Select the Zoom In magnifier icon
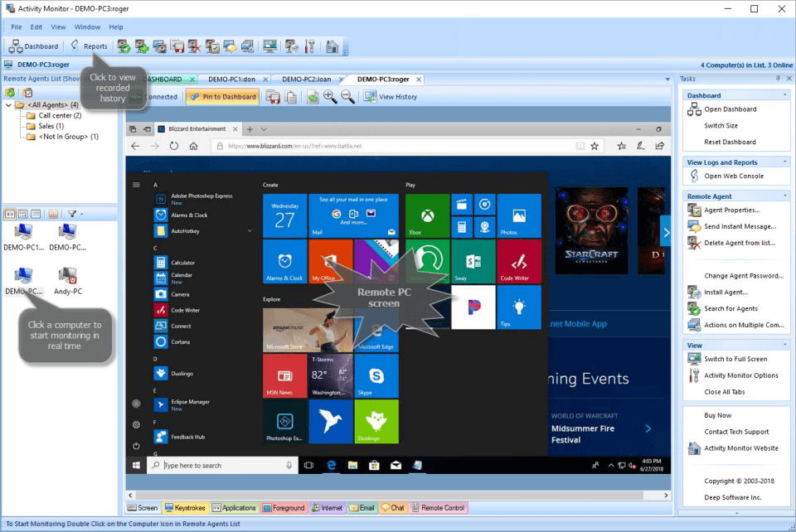 click(x=330, y=96)
